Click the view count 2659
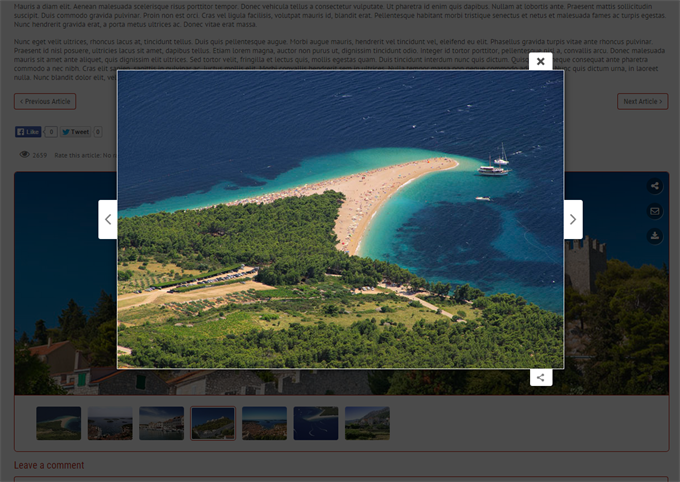The height and width of the screenshot is (482, 680). tap(40, 155)
